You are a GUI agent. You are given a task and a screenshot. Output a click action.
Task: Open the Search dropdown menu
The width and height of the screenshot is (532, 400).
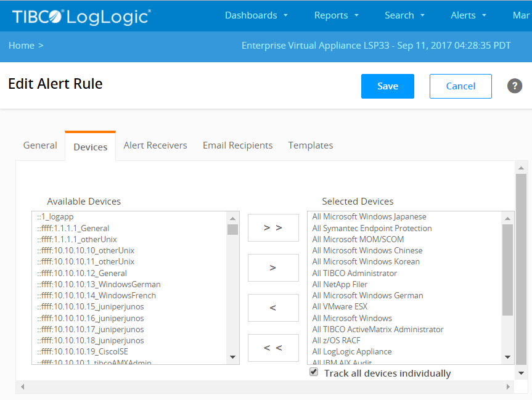pos(405,15)
